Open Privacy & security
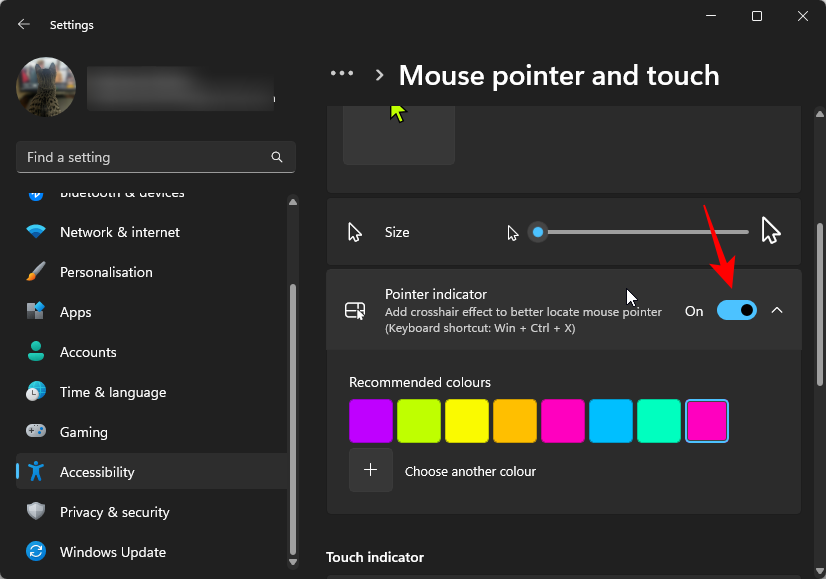The width and height of the screenshot is (826, 579). [x=152, y=512]
